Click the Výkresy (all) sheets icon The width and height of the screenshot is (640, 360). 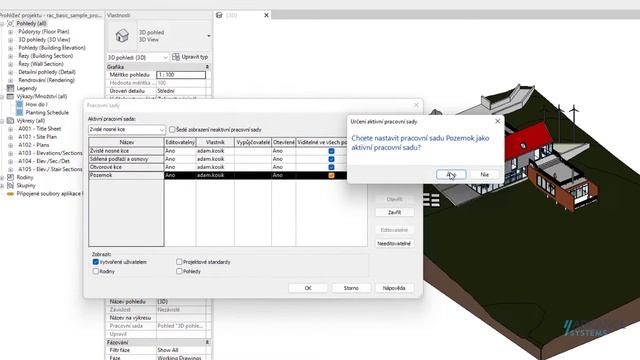[10, 121]
